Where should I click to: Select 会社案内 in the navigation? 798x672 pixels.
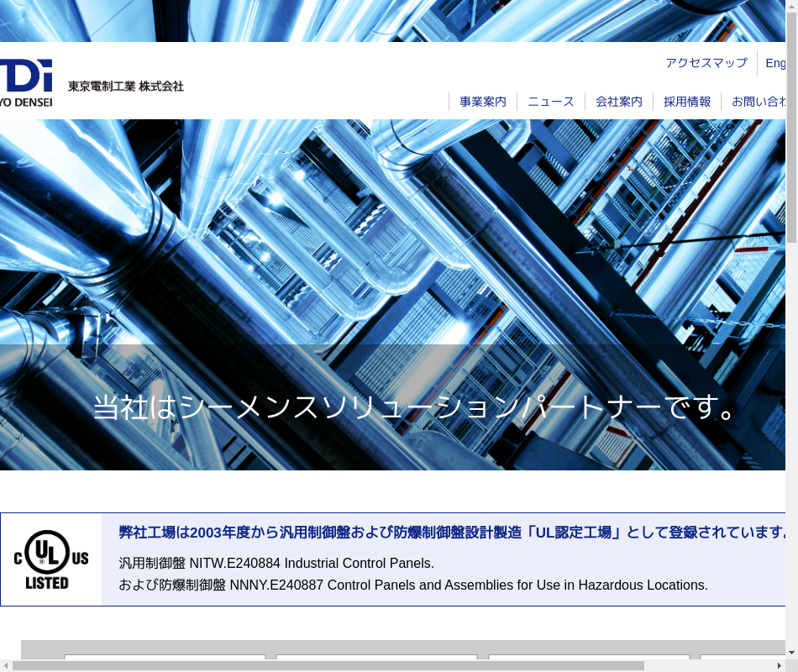click(619, 102)
